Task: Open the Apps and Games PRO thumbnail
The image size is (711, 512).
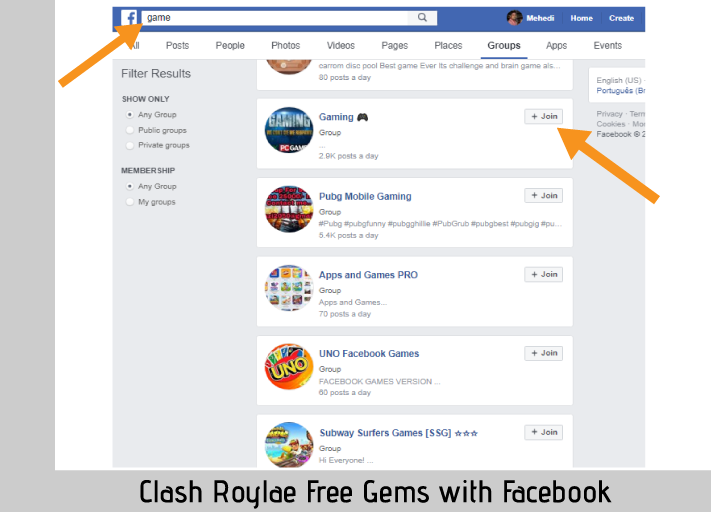Action: [289, 288]
